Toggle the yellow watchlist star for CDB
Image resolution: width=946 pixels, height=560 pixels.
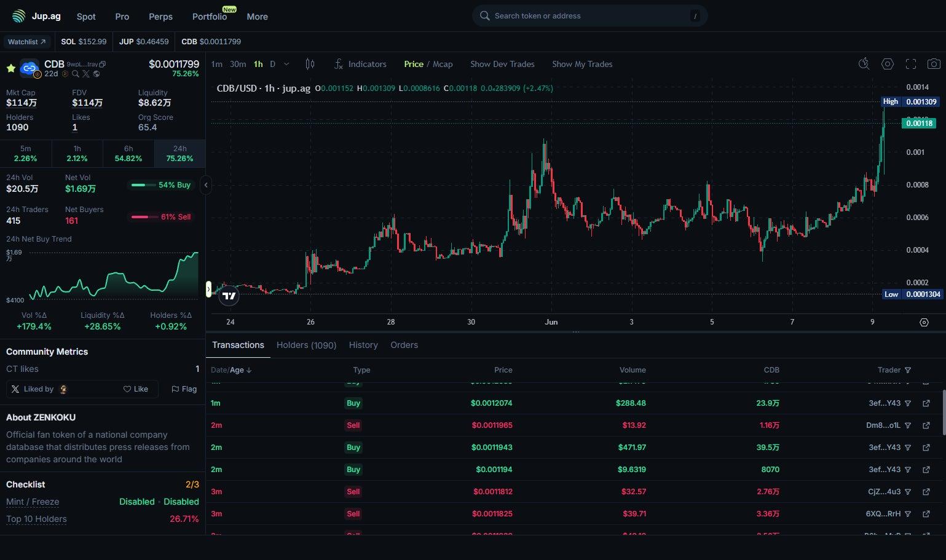(x=10, y=68)
